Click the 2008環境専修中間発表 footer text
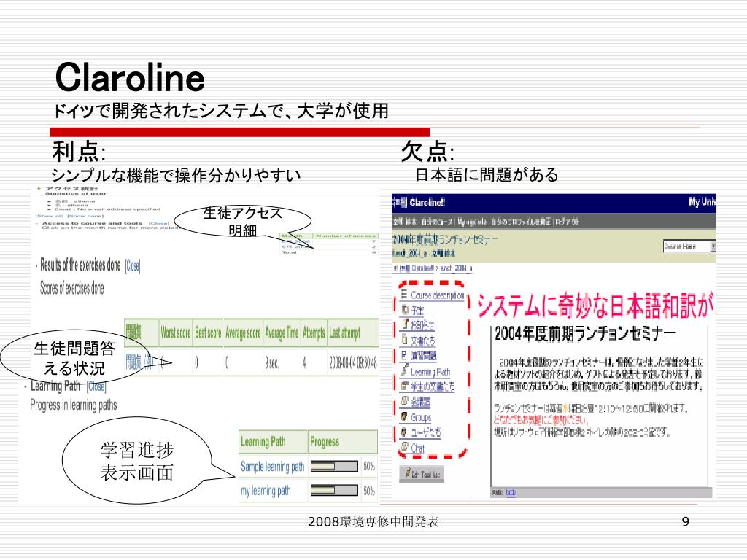747x560 pixels. click(x=373, y=522)
